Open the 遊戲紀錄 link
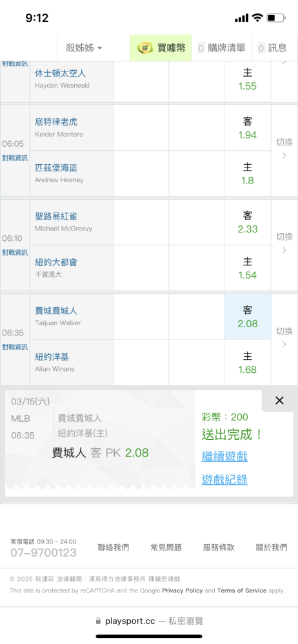Screen dimensions: 298x644 click(x=224, y=480)
